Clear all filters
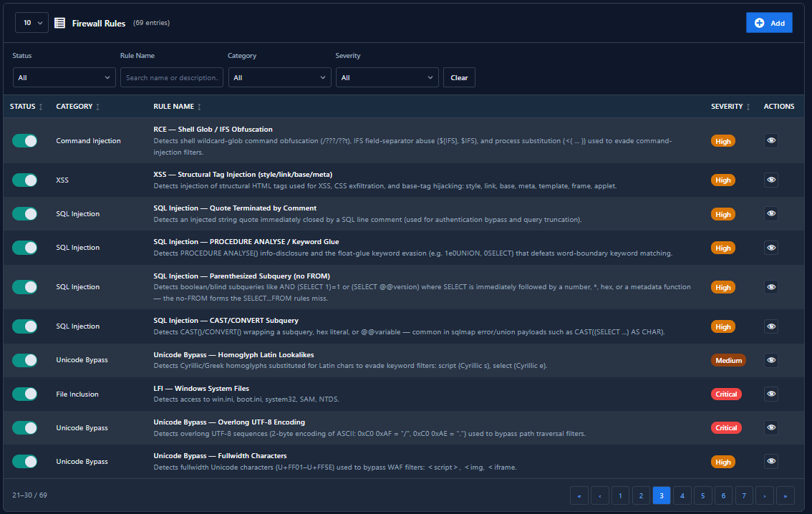This screenshot has height=514, width=812. (x=459, y=77)
